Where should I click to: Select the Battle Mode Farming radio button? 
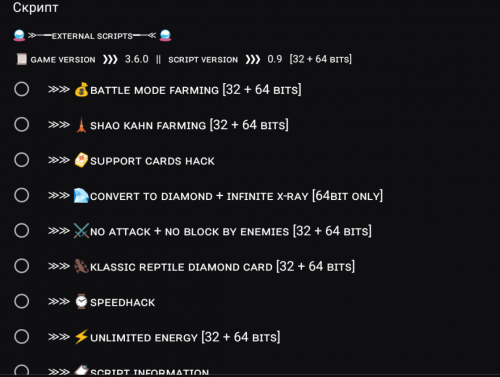22,89
